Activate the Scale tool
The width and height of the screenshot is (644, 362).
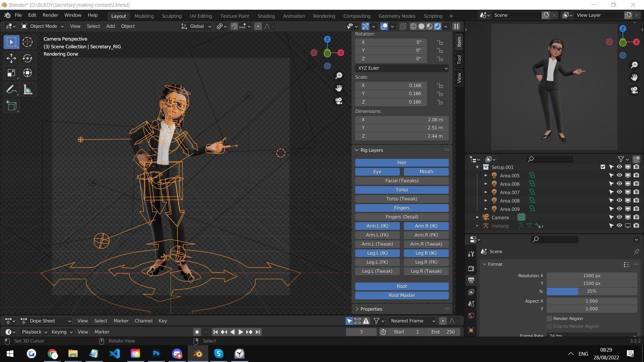(11, 73)
